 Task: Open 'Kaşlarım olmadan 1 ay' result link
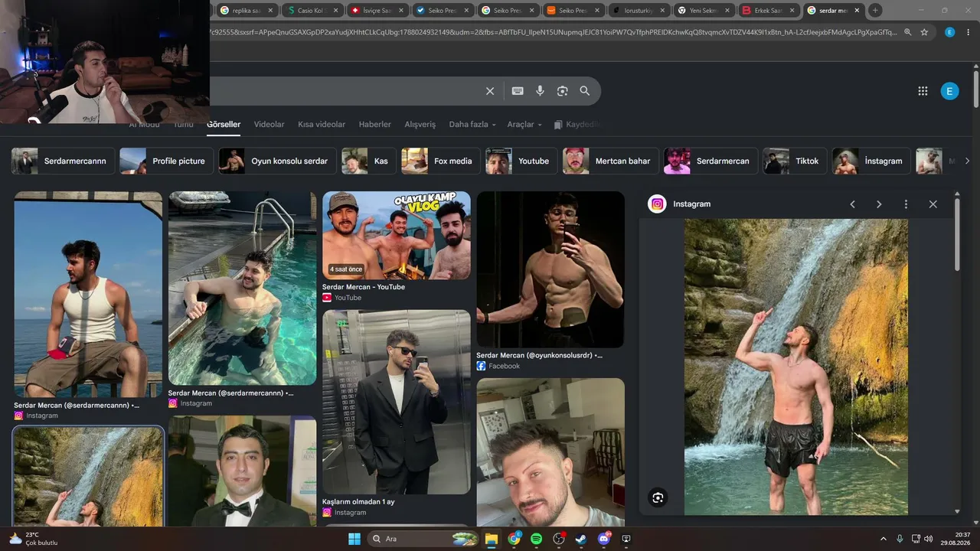tap(358, 502)
